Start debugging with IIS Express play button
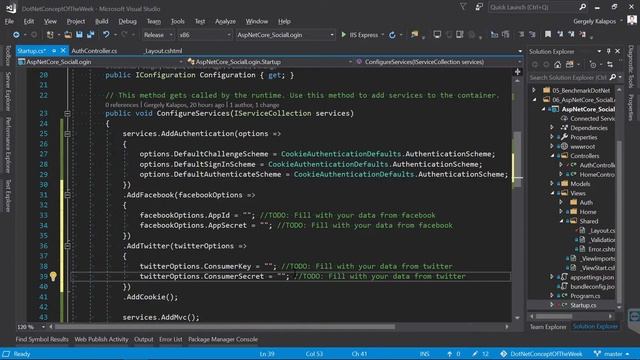 coord(344,35)
